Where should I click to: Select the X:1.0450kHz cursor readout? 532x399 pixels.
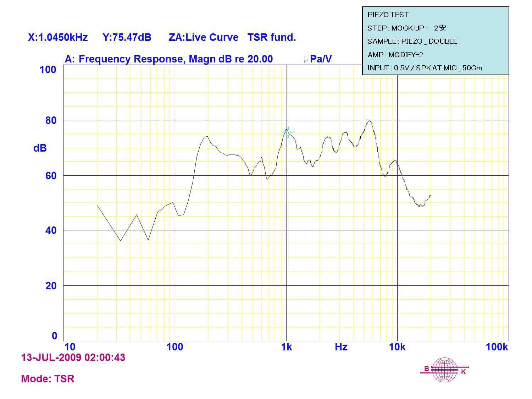click(58, 38)
